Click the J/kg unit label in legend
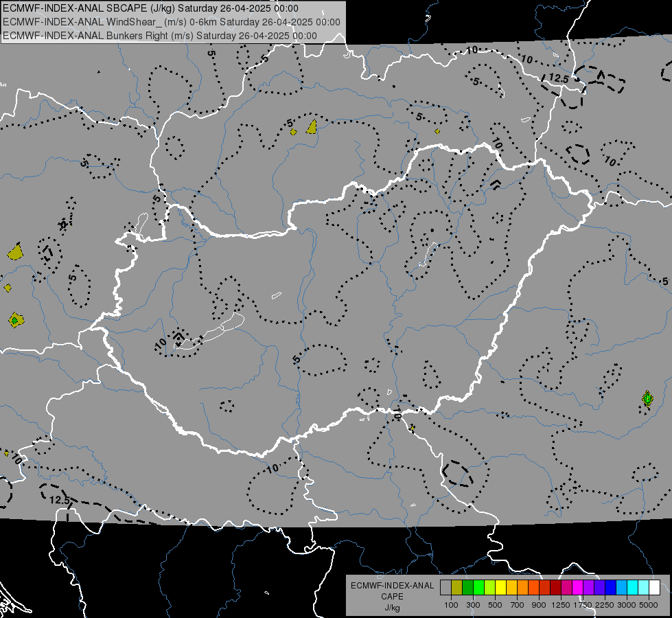Image resolution: width=672 pixels, height=618 pixels. click(392, 608)
